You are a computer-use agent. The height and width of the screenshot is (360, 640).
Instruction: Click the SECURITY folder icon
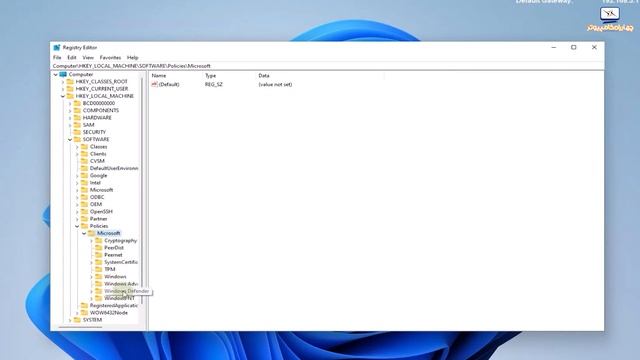pos(77,132)
